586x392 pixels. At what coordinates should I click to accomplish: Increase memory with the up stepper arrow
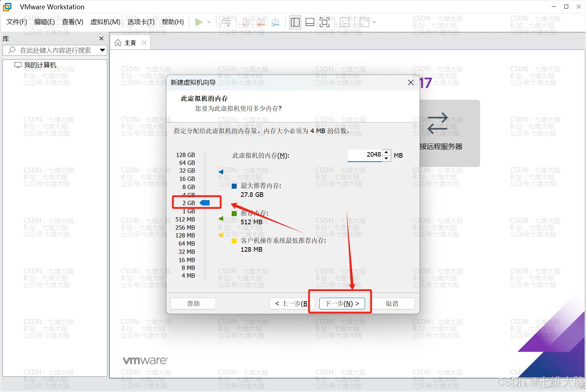click(386, 152)
